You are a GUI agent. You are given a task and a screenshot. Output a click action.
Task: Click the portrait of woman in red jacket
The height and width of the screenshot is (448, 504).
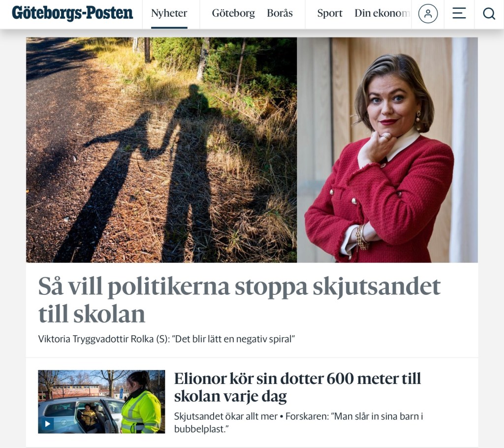[x=387, y=150]
